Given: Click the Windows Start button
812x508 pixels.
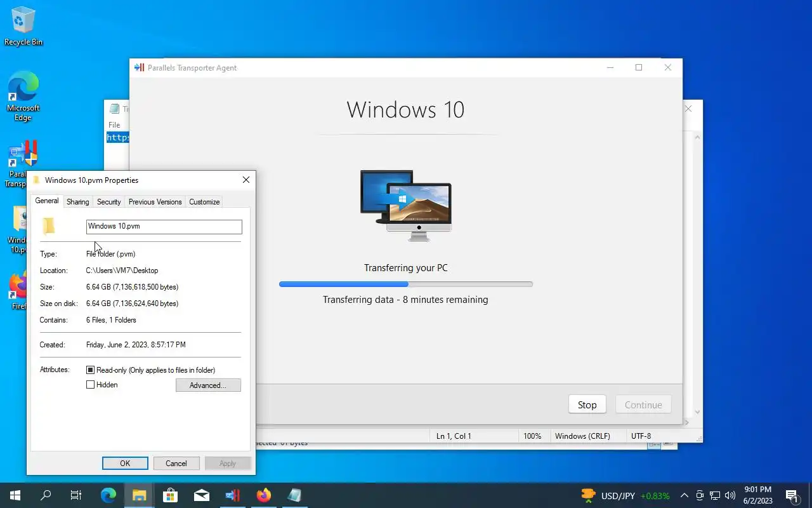Looking at the screenshot, I should [x=15, y=495].
